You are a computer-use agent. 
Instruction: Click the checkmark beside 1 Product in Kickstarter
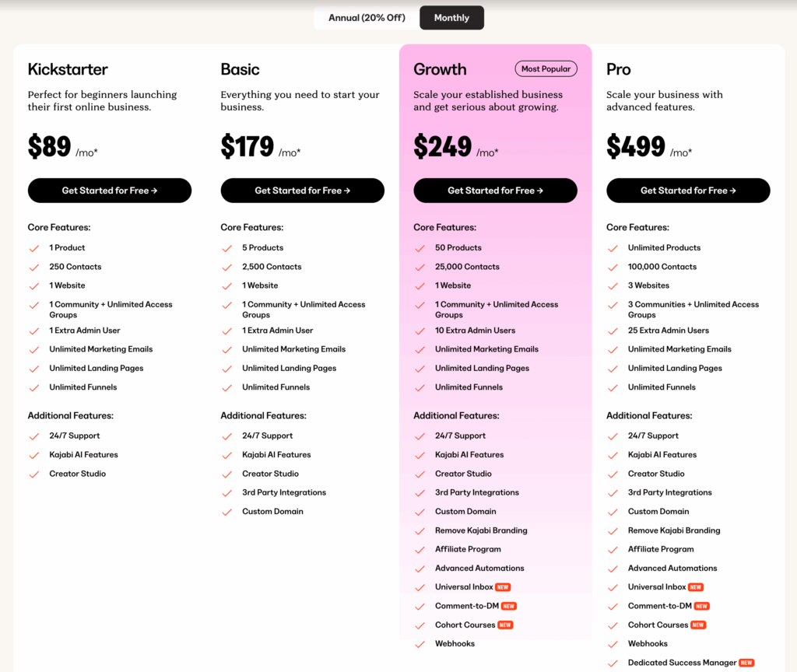[34, 248]
